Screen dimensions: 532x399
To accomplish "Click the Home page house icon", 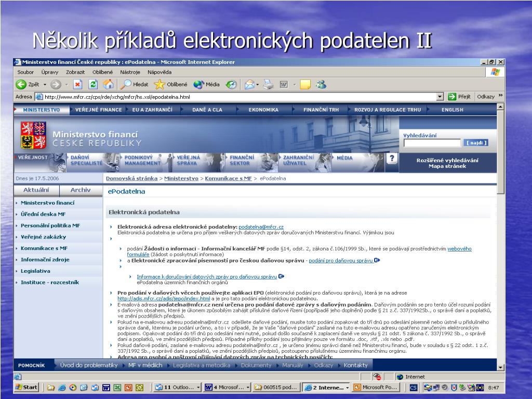I will point(108,85).
